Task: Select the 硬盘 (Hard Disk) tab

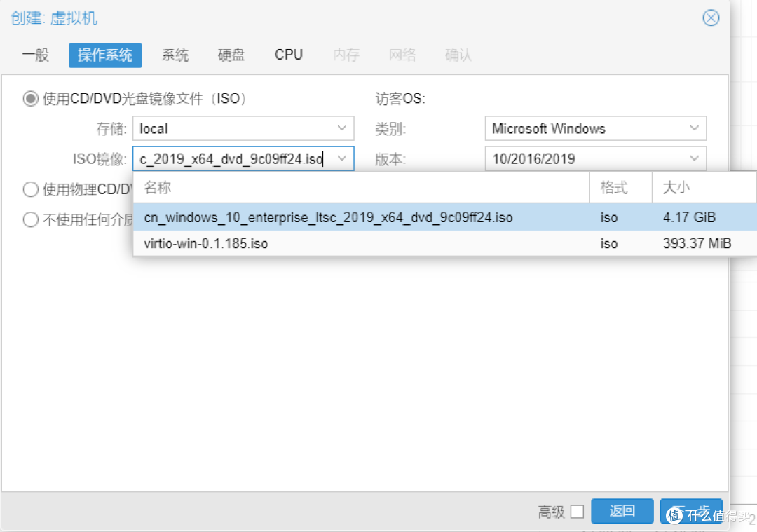Action: (x=231, y=55)
